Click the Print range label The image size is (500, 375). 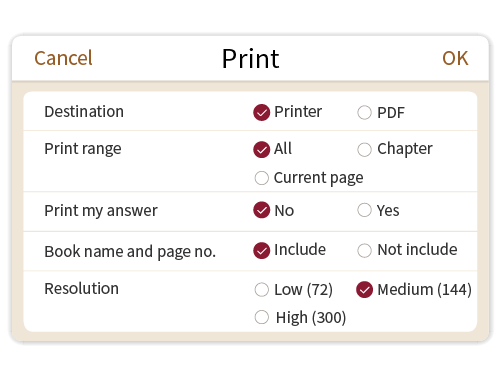tap(83, 149)
